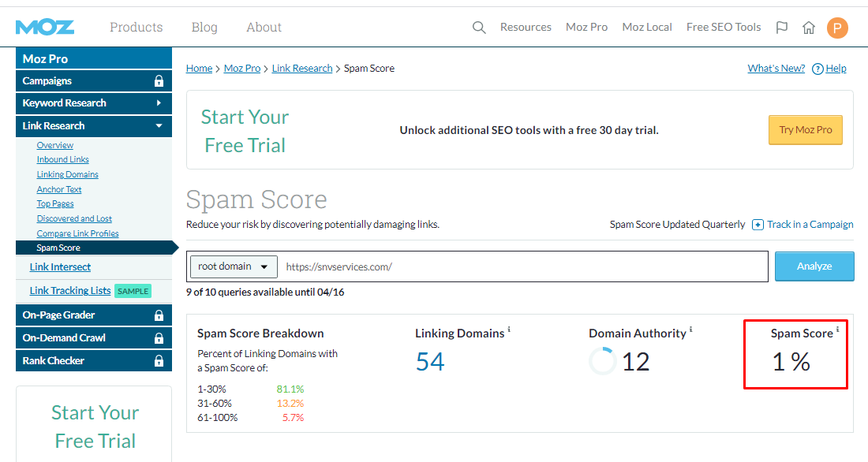Screen dimensions: 868x462
Task: Click the Domain Authority value 12
Action: 635,362
